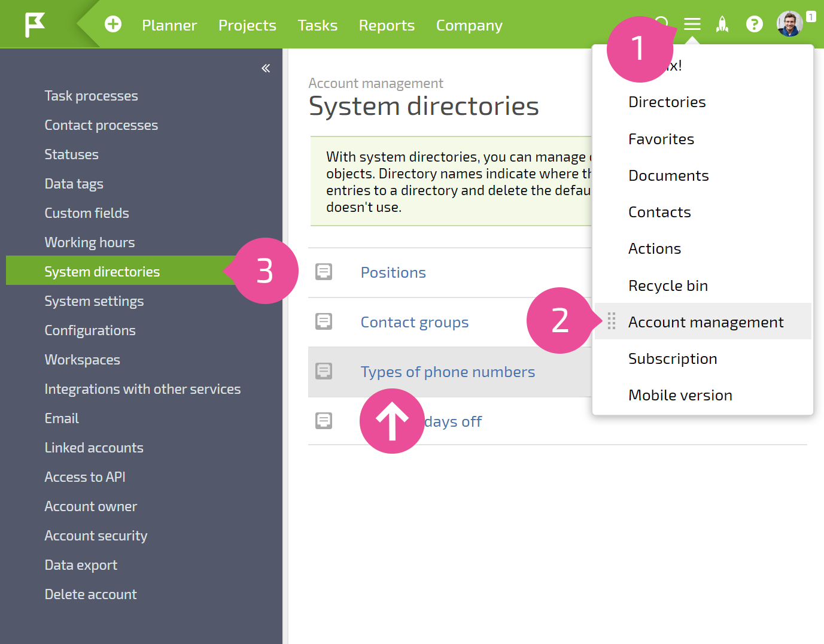Screen dimensions: 824x644
Task: Open Actions from the menu
Action: pyautogui.click(x=655, y=248)
